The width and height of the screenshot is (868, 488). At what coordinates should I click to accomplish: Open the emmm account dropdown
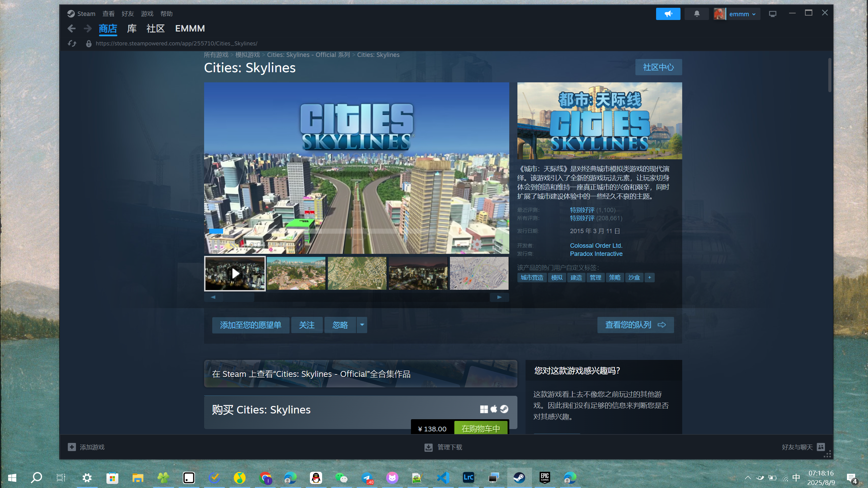737,14
